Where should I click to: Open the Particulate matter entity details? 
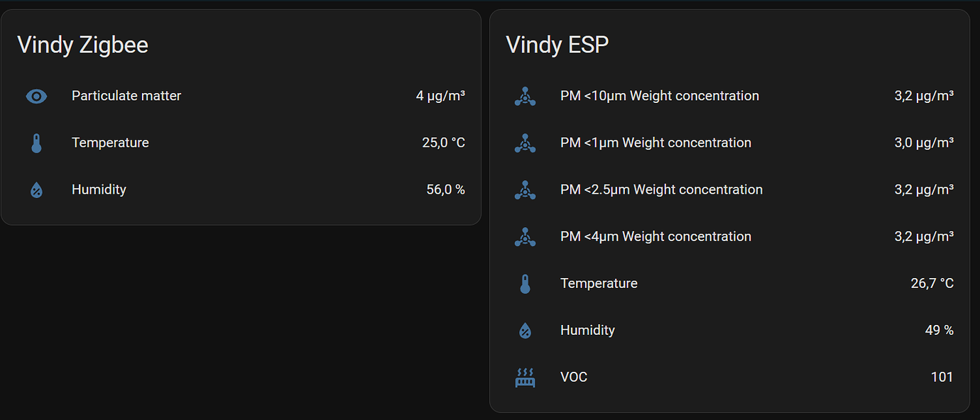tap(241, 96)
